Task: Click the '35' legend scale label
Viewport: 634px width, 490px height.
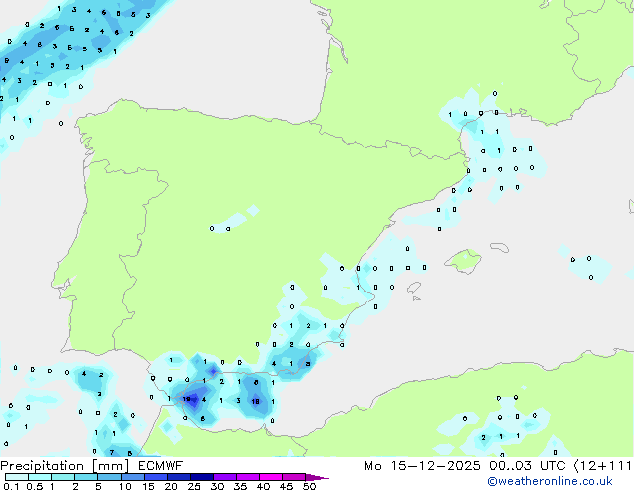Action: (x=240, y=486)
